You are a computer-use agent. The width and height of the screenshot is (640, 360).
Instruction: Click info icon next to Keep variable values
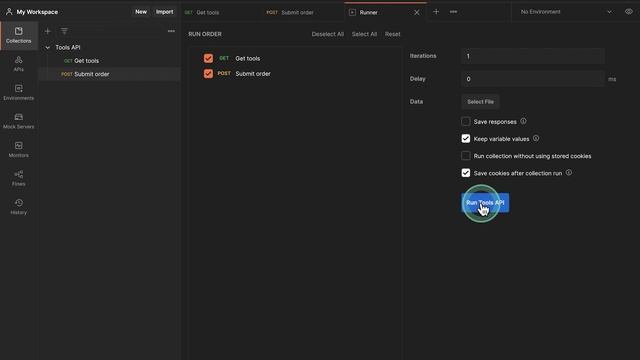(536, 138)
